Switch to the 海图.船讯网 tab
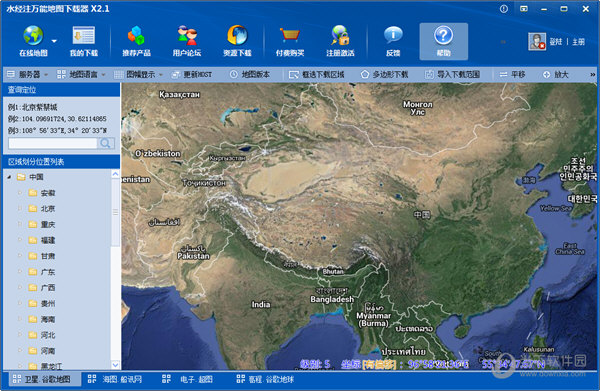Viewport: 600px width, 391px height. (115, 379)
